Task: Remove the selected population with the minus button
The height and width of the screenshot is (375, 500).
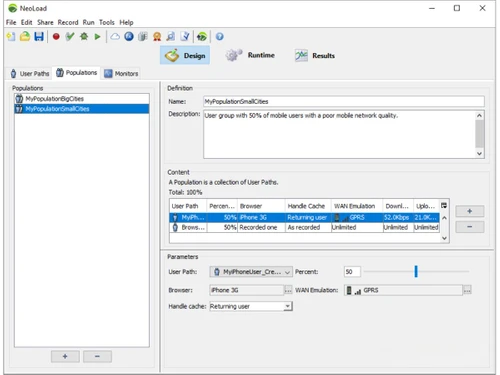Action: [97, 356]
